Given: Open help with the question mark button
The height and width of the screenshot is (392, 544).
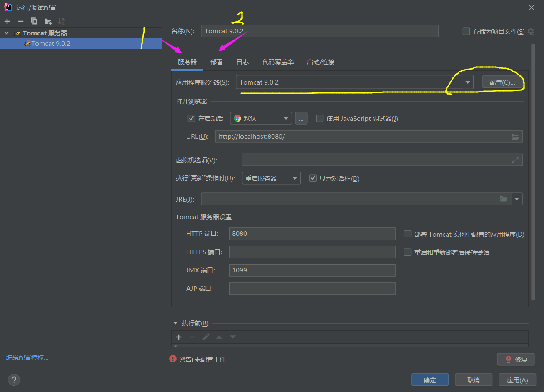Looking at the screenshot, I should pyautogui.click(x=14, y=380).
